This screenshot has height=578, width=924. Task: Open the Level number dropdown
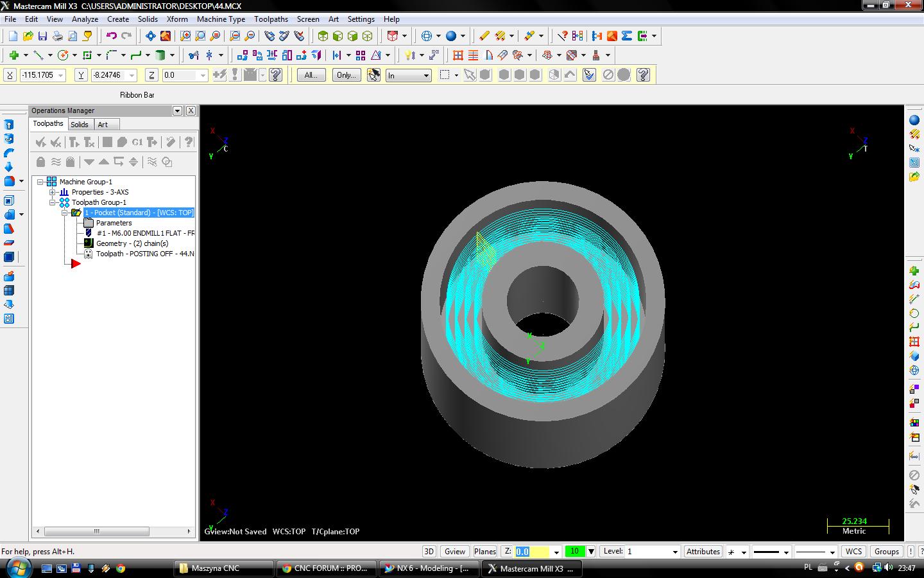click(x=674, y=552)
